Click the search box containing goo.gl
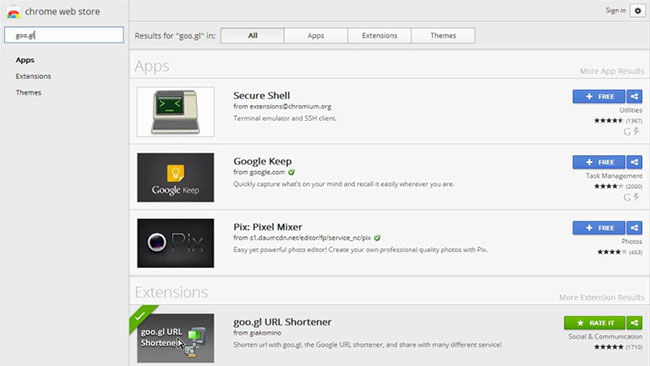The width and height of the screenshot is (650, 366). pyautogui.click(x=64, y=35)
